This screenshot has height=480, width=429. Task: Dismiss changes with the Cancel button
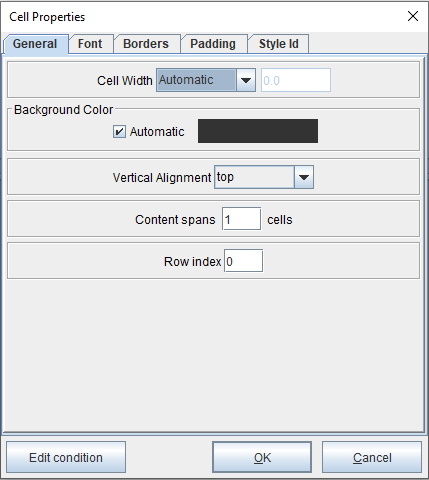pos(372,457)
